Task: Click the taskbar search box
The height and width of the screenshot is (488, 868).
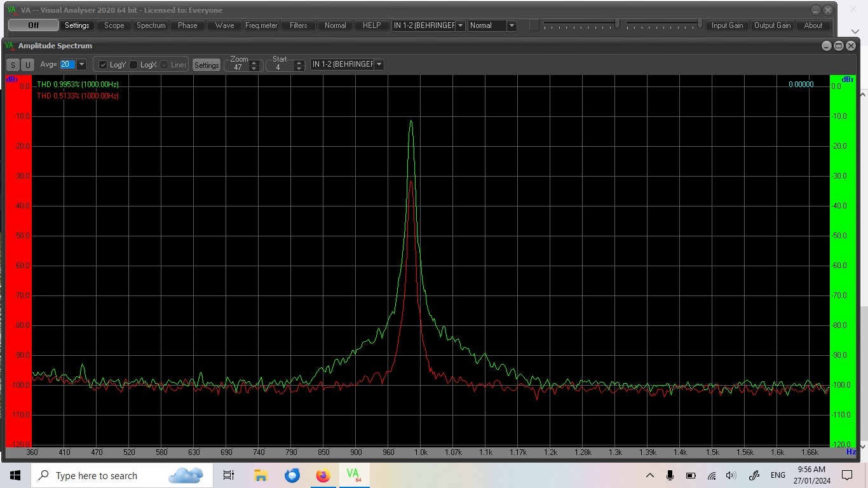Action: tap(121, 475)
